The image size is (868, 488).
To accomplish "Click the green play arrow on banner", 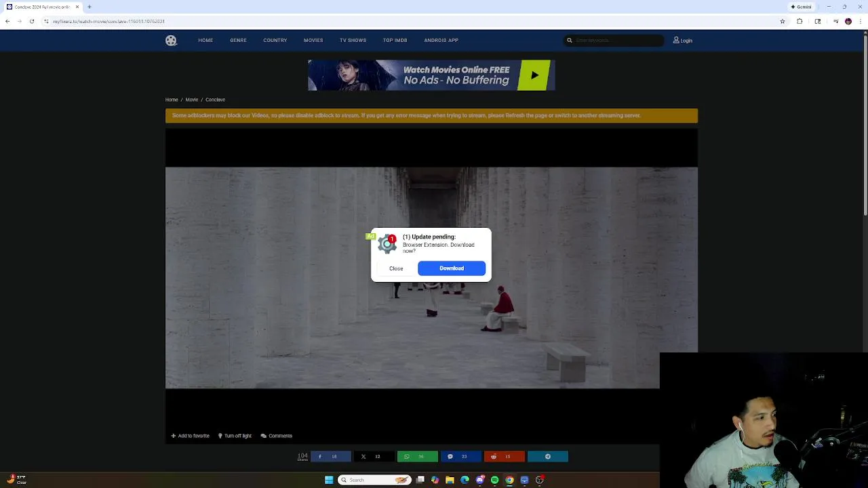I will click(535, 75).
